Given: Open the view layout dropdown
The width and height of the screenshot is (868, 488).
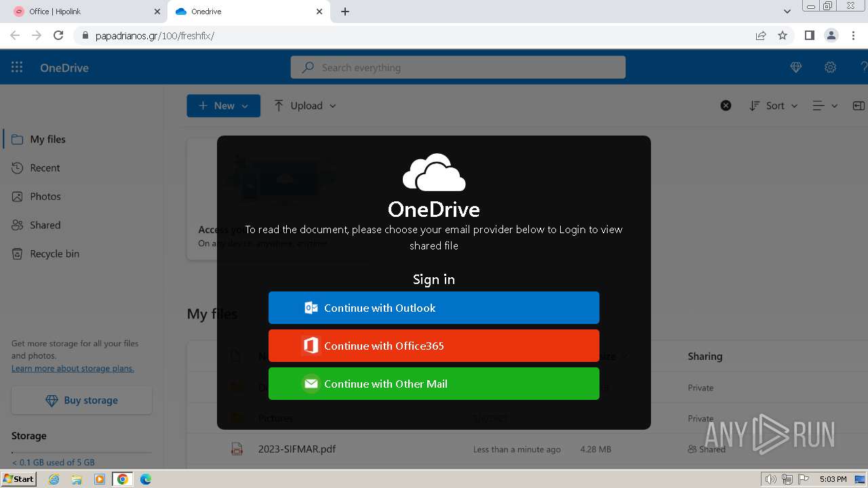Looking at the screenshot, I should [x=825, y=106].
